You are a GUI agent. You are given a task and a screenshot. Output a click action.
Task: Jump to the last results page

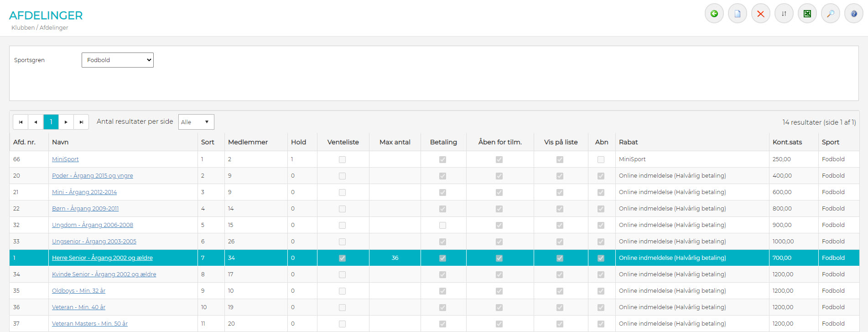point(81,122)
